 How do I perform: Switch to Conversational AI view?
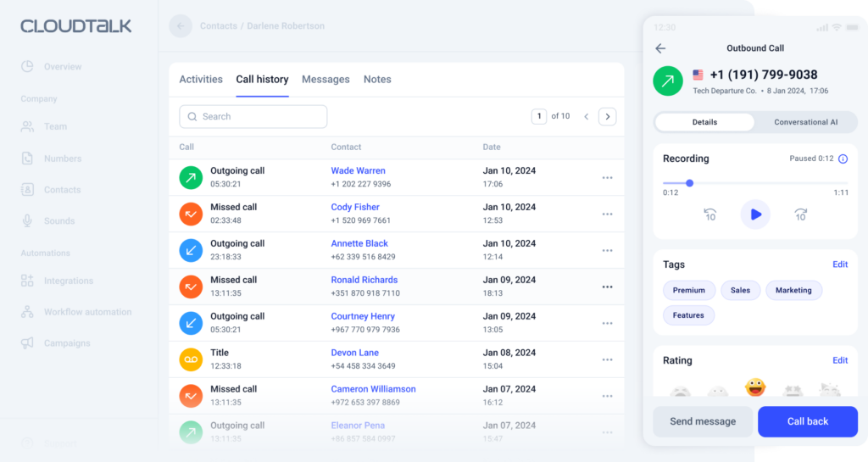pyautogui.click(x=805, y=122)
